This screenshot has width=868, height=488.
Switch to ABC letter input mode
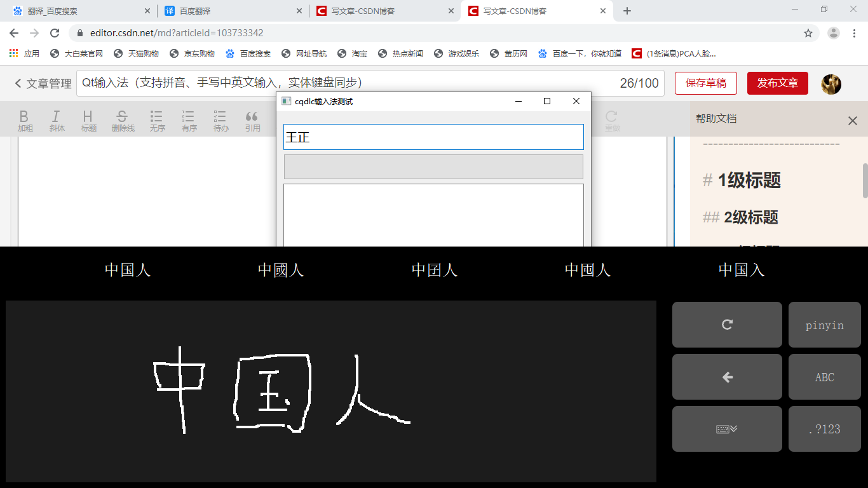tap(824, 377)
